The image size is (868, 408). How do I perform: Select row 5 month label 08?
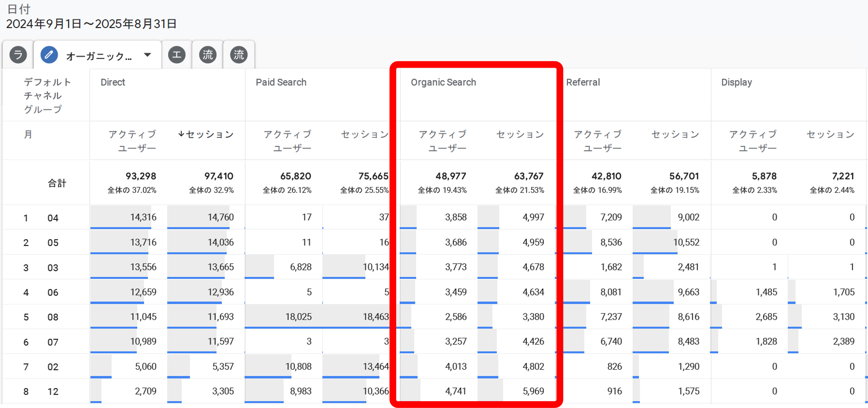[x=53, y=317]
